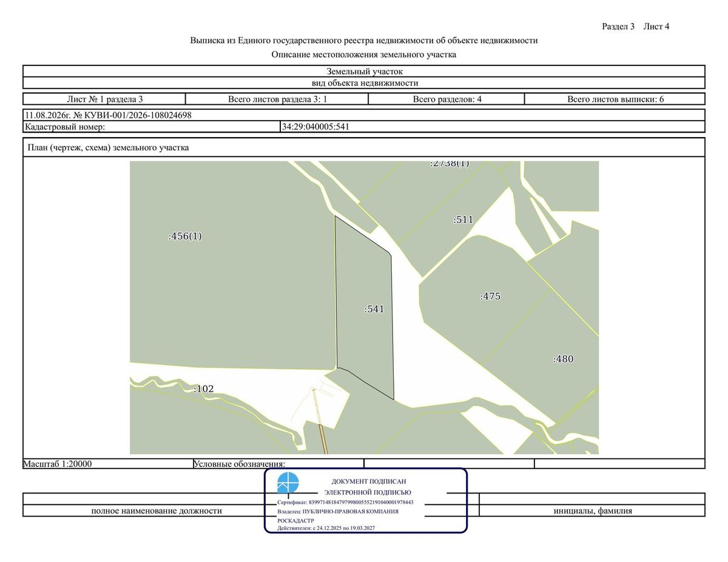Click subtitle "Описание местоположения земельного участка"
This screenshot has width=728, height=562.
(364, 55)
